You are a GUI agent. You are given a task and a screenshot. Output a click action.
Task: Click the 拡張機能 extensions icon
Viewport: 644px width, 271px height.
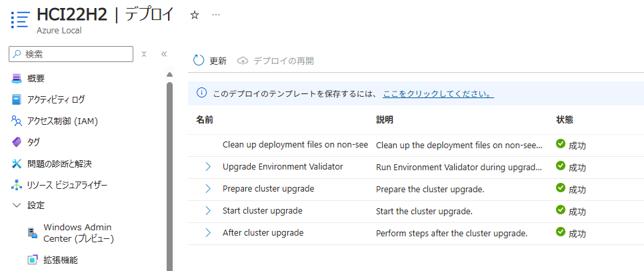coord(33,260)
